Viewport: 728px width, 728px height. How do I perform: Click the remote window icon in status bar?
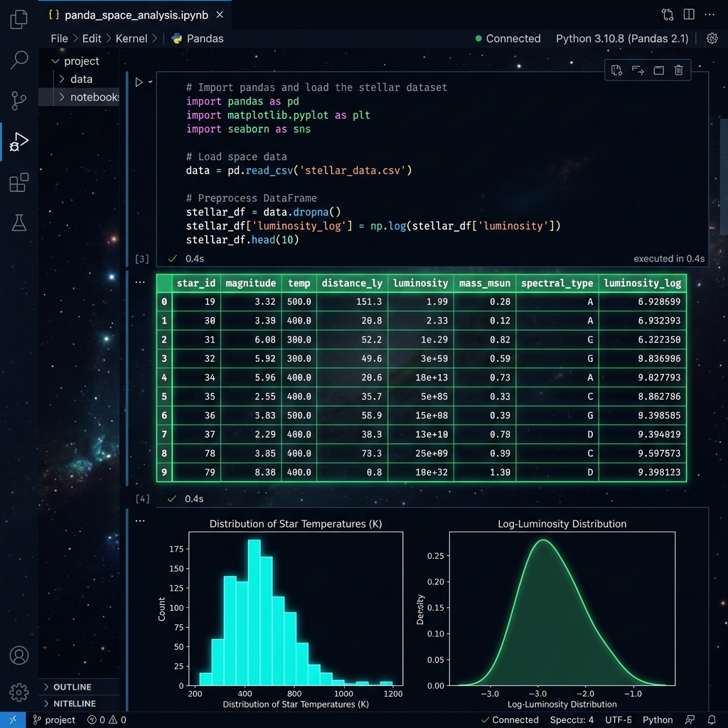click(x=13, y=719)
